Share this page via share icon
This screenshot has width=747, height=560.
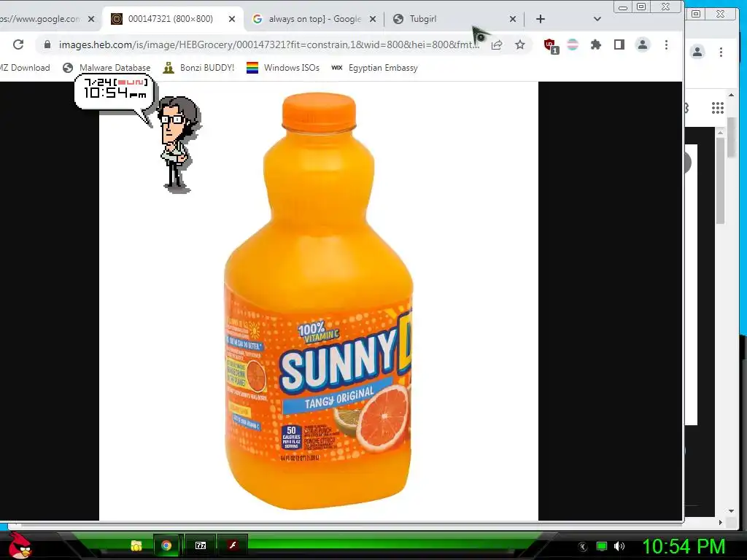tap(497, 44)
